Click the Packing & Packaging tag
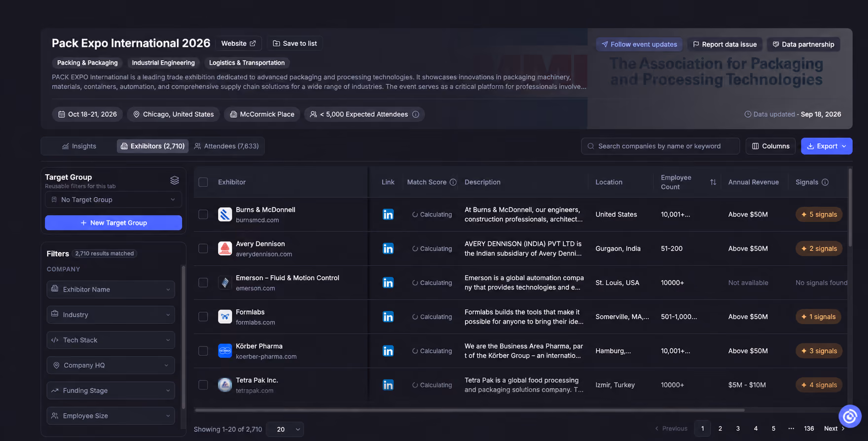 click(87, 63)
